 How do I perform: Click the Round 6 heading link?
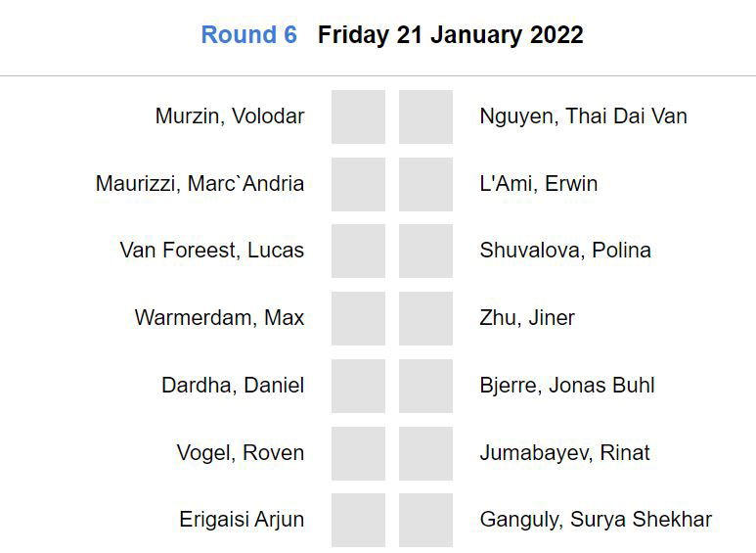click(x=248, y=35)
